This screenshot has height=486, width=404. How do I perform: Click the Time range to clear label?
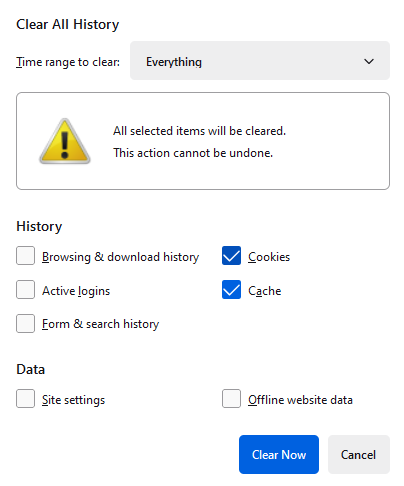68,62
